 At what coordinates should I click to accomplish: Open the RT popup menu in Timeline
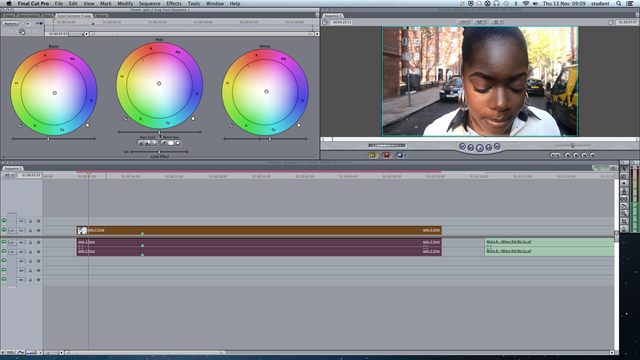(x=8, y=175)
